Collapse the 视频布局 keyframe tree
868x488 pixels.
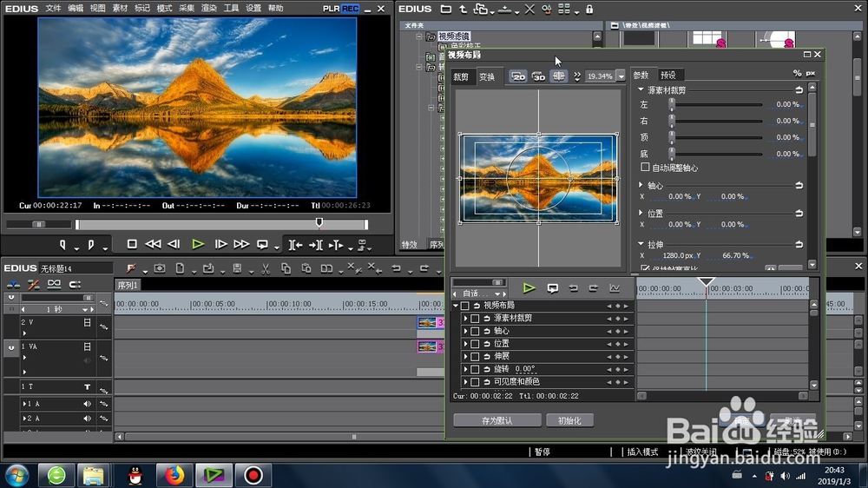(456, 306)
